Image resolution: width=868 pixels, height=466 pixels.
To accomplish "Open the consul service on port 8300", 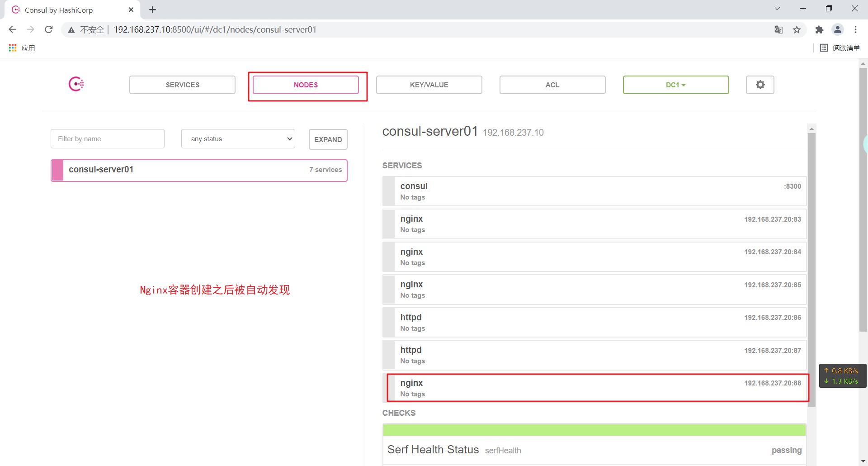I will [594, 191].
